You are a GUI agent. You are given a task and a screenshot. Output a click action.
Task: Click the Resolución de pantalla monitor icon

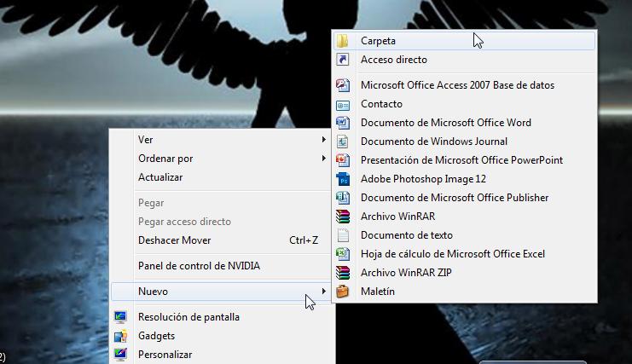(120, 317)
